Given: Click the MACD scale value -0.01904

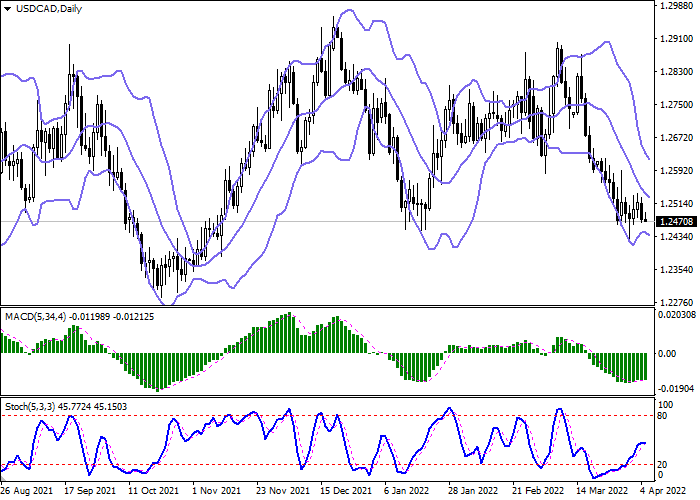Looking at the screenshot, I should 676,389.
